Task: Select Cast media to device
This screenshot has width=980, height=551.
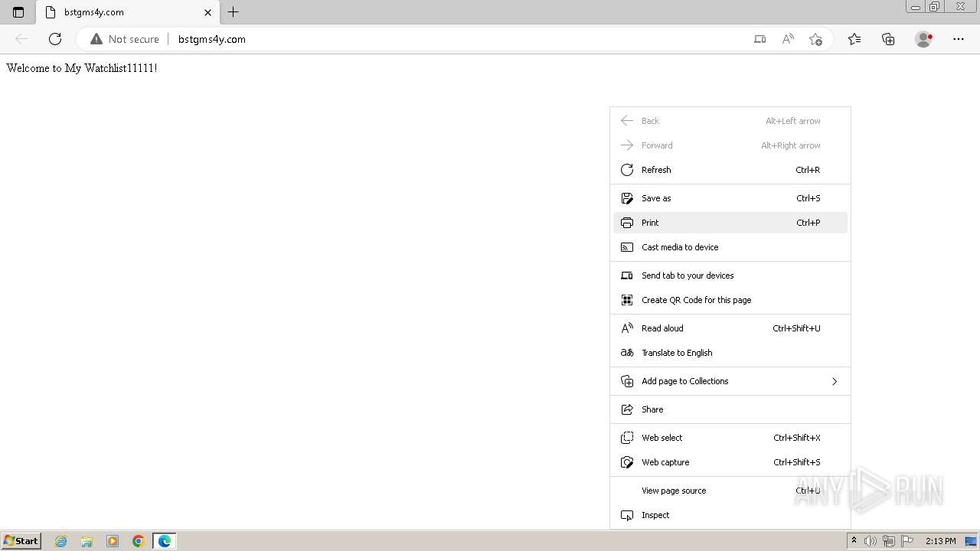Action: coord(730,247)
